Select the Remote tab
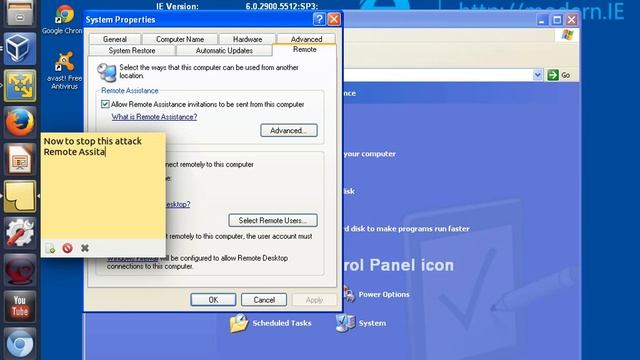 (304, 50)
